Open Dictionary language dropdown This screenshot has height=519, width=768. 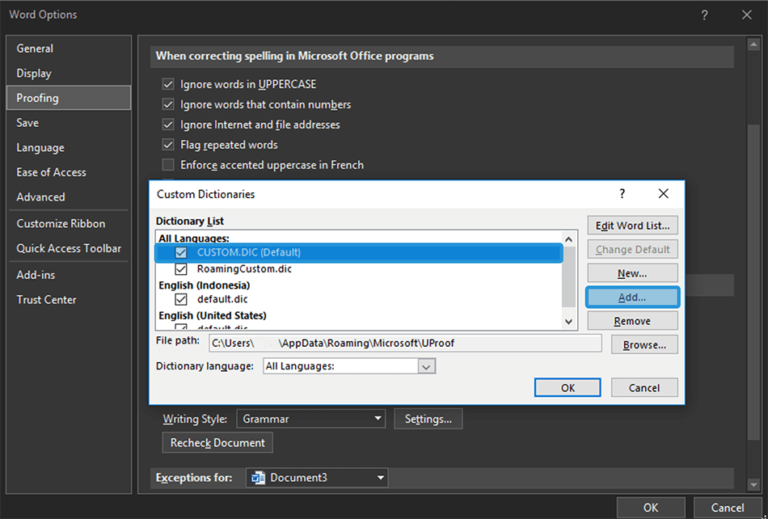(x=426, y=366)
